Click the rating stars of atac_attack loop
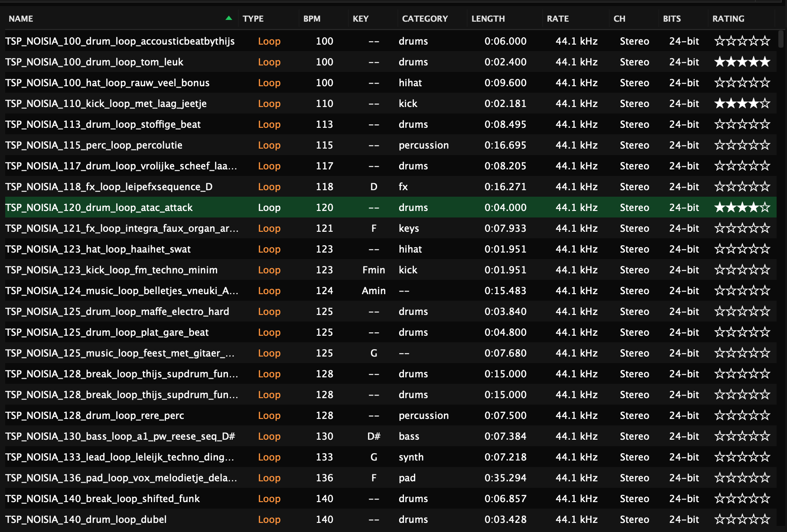Screen dimensions: 787x532 click(742, 208)
